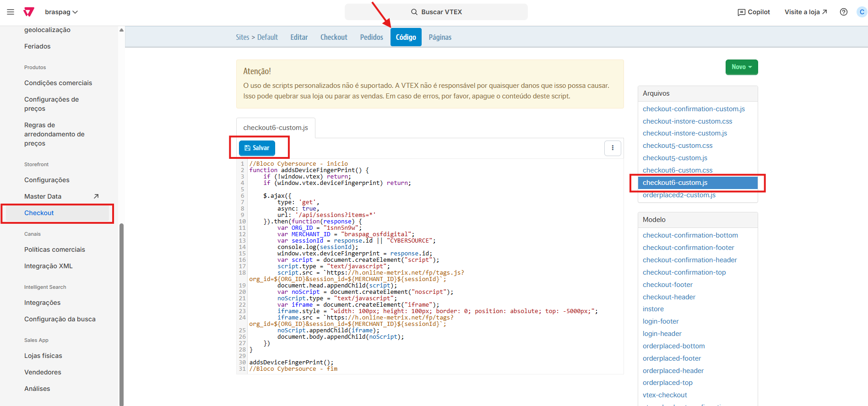Click the sidebar scrollbar thumb
This screenshot has height=406, width=868.
[121, 314]
